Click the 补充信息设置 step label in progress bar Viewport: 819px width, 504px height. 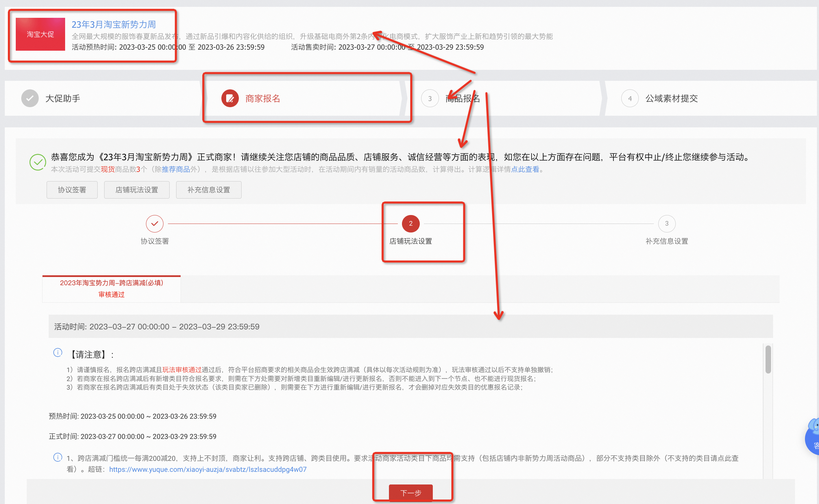(667, 241)
